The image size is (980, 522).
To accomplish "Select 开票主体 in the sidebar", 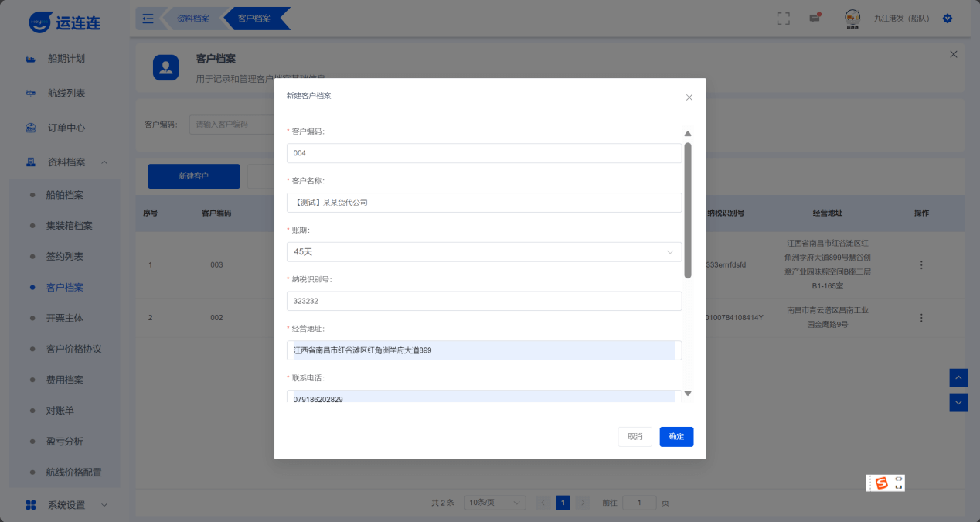I will [65, 318].
